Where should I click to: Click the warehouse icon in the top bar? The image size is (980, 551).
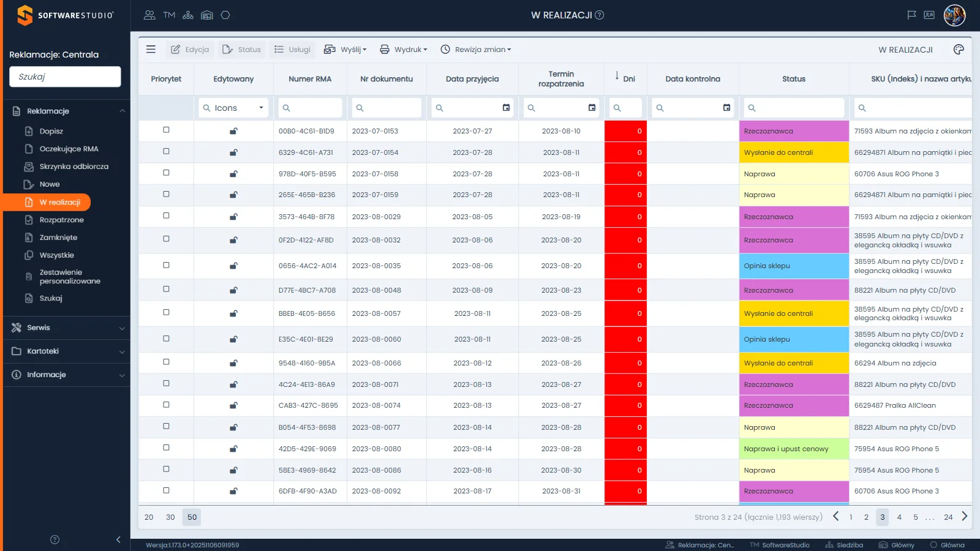[x=207, y=15]
